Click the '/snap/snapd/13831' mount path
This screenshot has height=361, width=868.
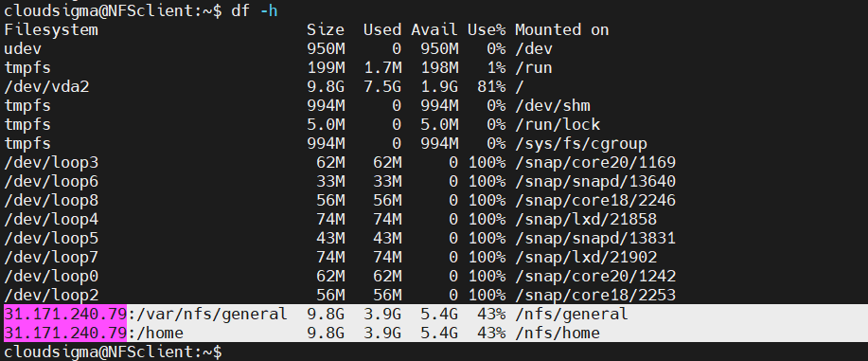(x=595, y=238)
